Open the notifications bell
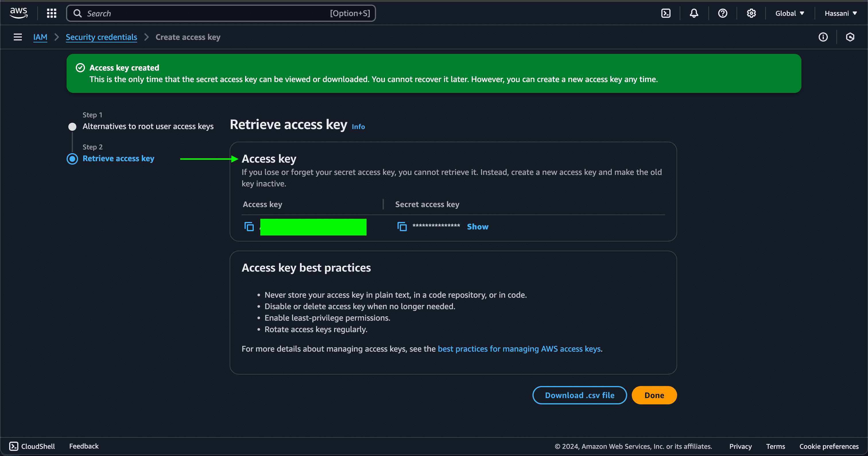868x456 pixels. coord(694,13)
